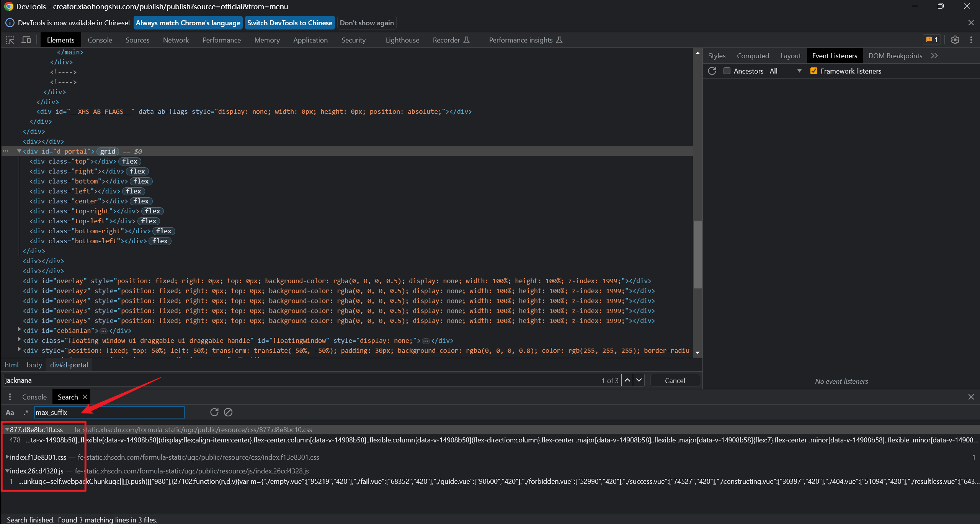980x524 pixels.
Task: Expand index.f13e8301.css search result
Action: click(x=7, y=457)
